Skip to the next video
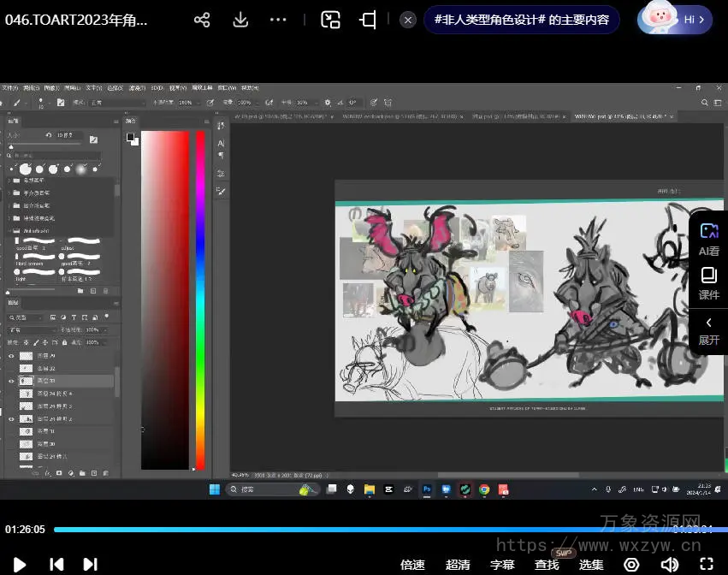This screenshot has width=728, height=575. (x=90, y=564)
